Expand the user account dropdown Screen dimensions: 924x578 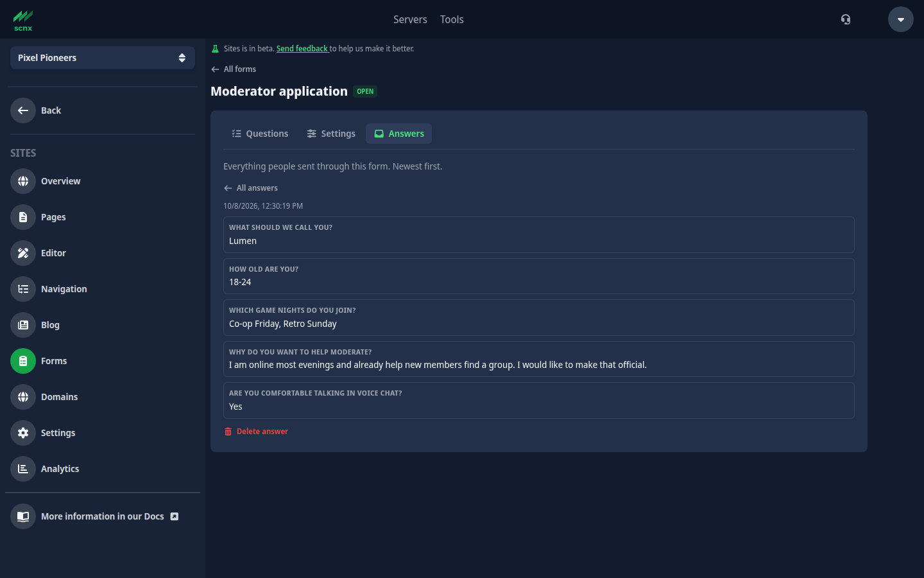(901, 19)
